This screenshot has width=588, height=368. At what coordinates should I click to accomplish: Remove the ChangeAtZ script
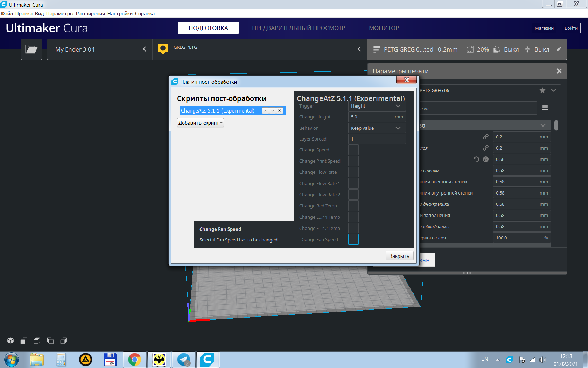point(280,111)
